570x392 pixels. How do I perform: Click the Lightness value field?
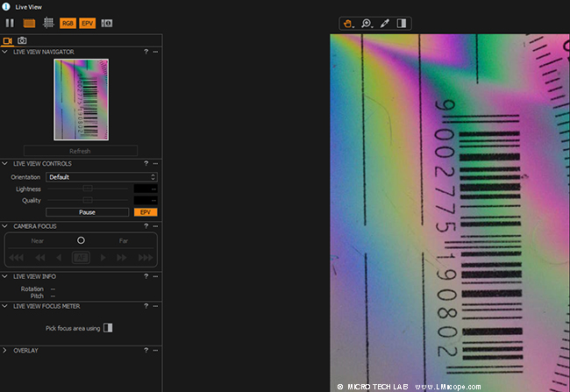(x=146, y=189)
